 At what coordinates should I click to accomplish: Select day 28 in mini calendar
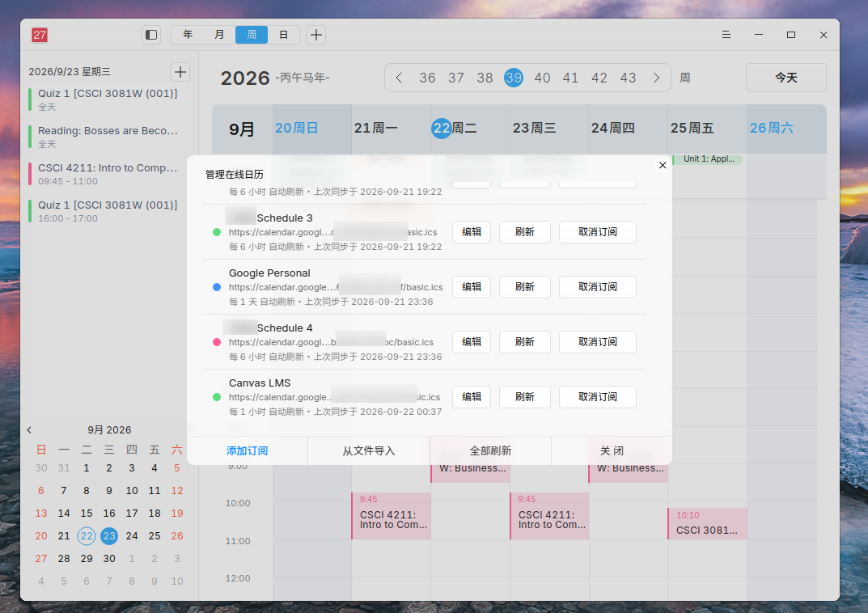(64, 559)
